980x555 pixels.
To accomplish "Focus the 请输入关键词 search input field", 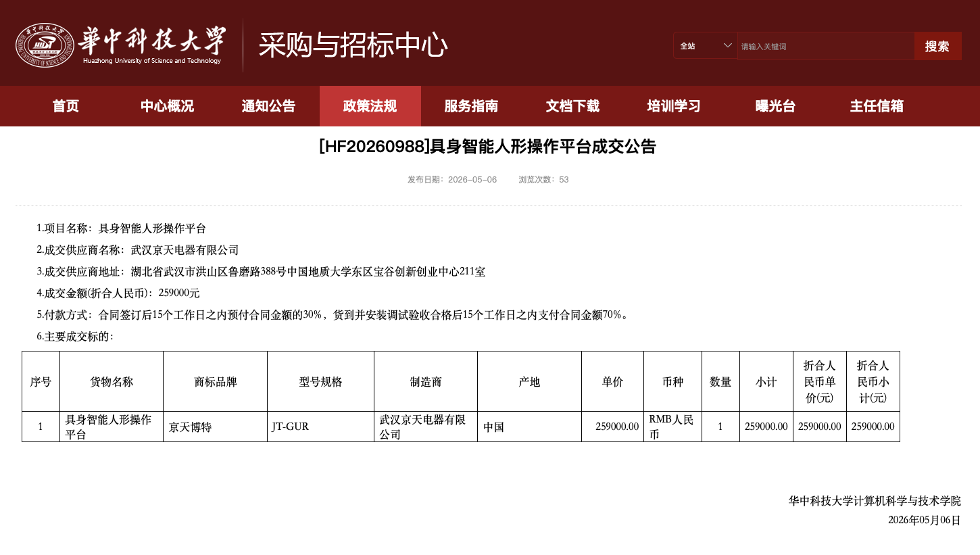I will coord(825,46).
